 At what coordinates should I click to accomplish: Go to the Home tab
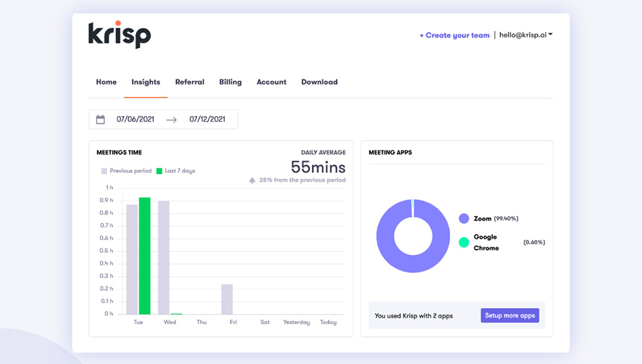[107, 82]
